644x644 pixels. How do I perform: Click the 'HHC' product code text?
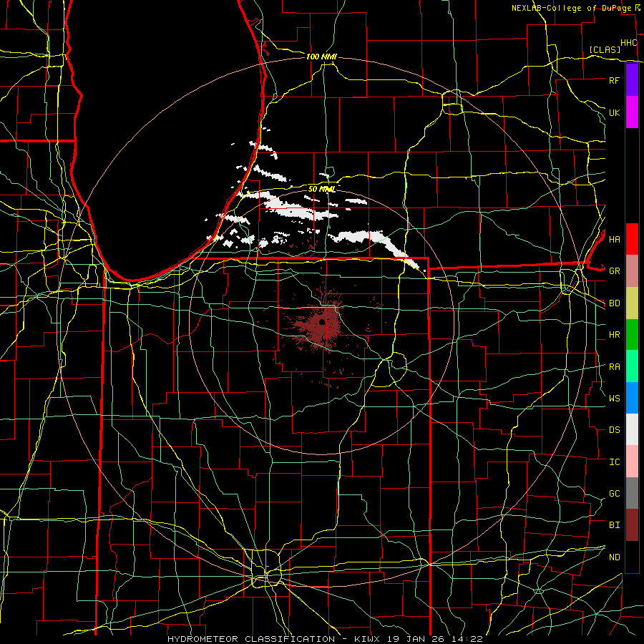(629, 43)
